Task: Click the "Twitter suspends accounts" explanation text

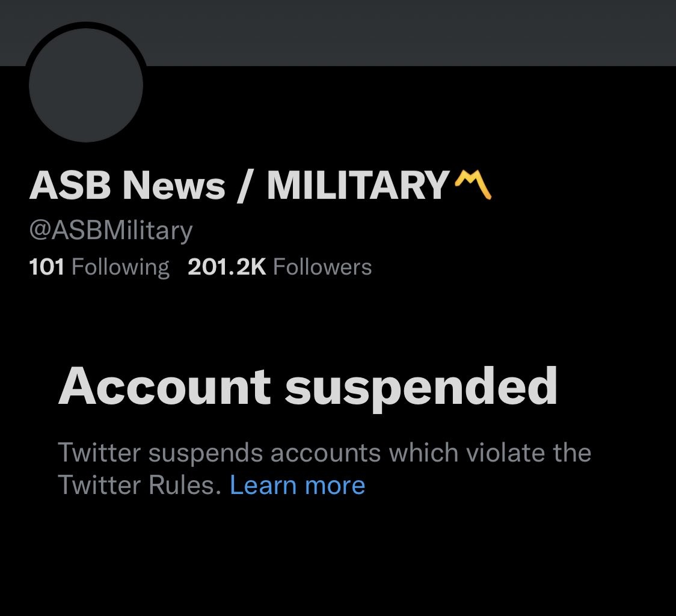Action: coord(324,453)
